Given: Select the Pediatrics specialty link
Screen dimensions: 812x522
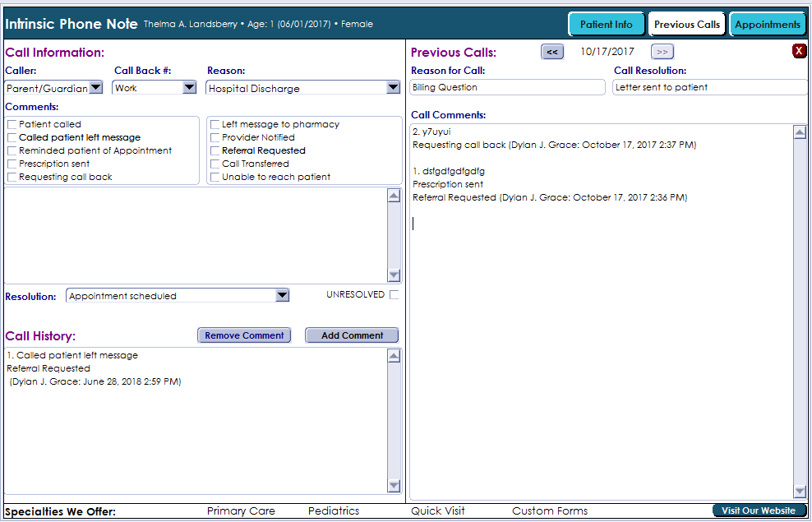Looking at the screenshot, I should (x=334, y=511).
